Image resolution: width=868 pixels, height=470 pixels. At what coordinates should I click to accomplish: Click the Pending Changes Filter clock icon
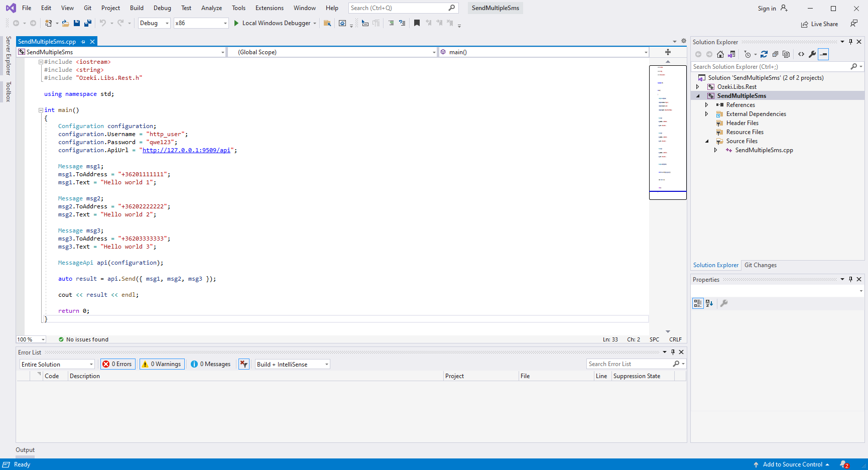tap(748, 54)
